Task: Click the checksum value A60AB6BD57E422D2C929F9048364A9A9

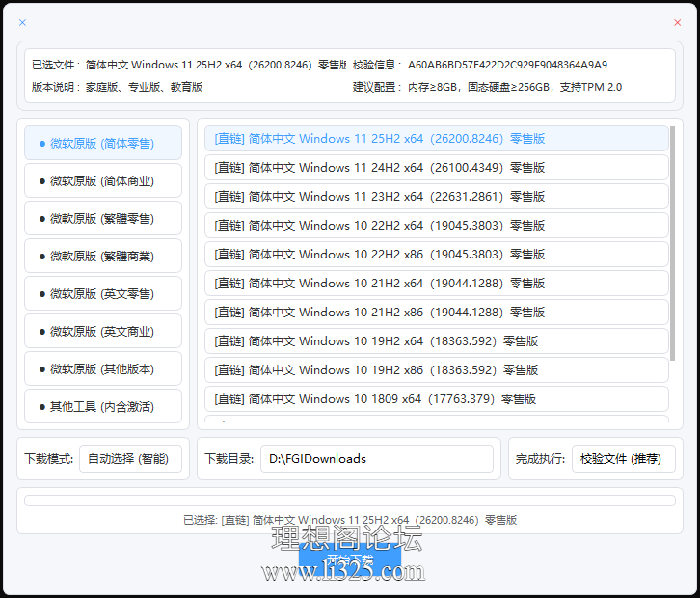Action: [x=507, y=65]
